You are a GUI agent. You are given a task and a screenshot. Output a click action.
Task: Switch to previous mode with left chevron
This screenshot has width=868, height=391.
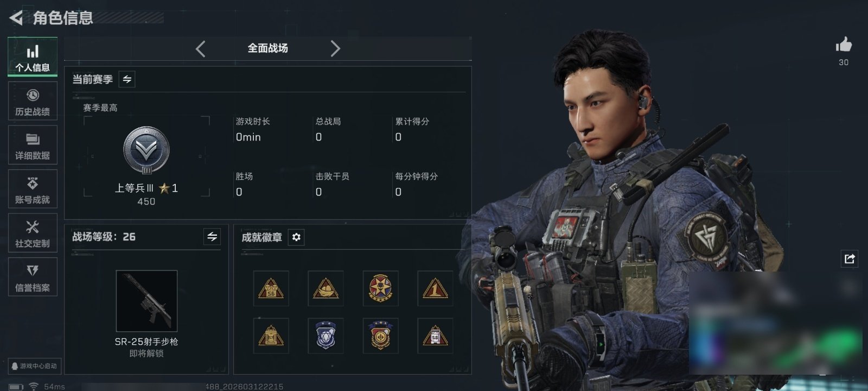pos(200,49)
